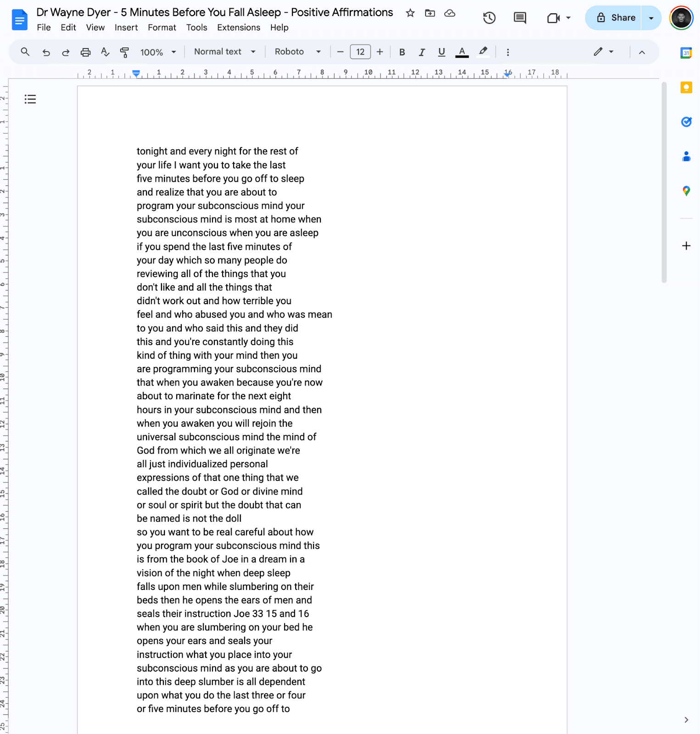
Task: Click the Share button
Action: coord(613,18)
